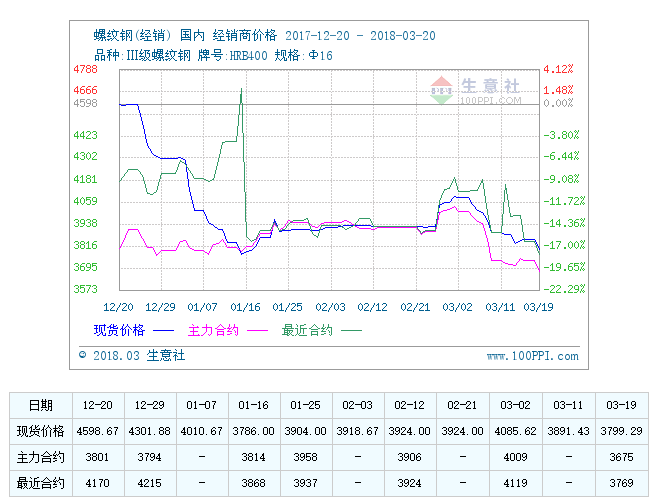Toggle the 现货价格 legend series
This screenshot has height=500, width=652.
(x=119, y=330)
